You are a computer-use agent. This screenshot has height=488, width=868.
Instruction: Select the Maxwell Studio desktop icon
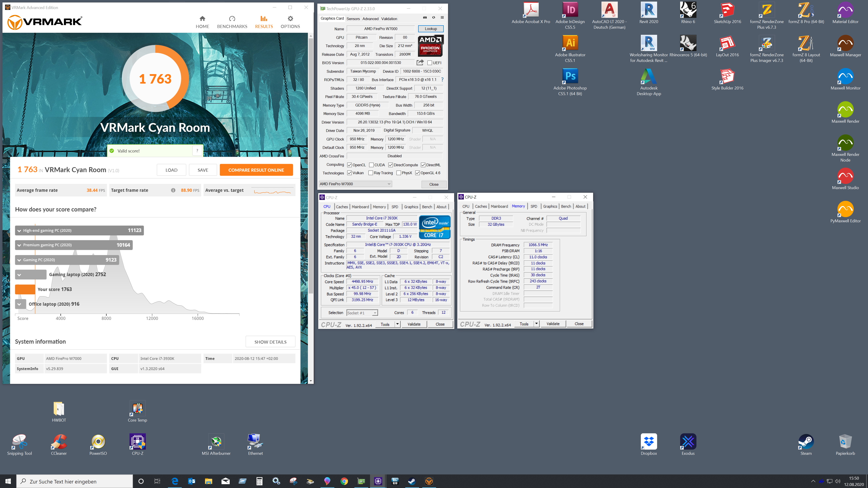[x=845, y=179]
